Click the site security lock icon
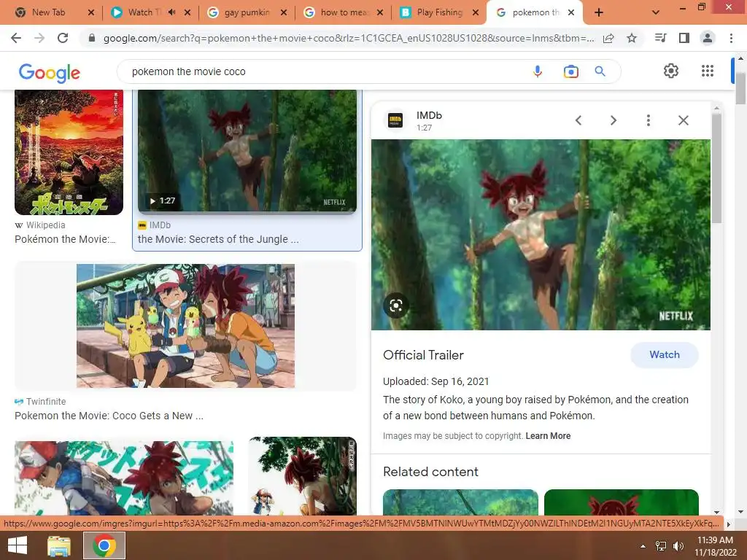 tap(92, 38)
